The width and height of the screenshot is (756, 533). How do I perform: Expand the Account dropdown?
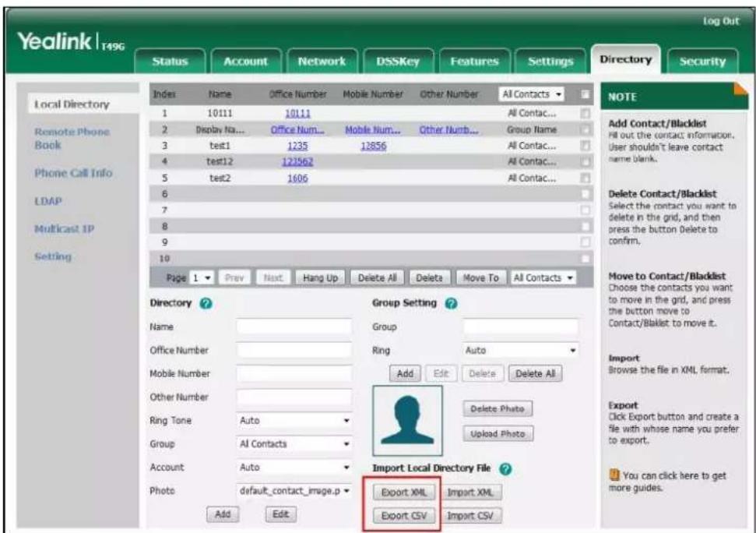tap(294, 467)
